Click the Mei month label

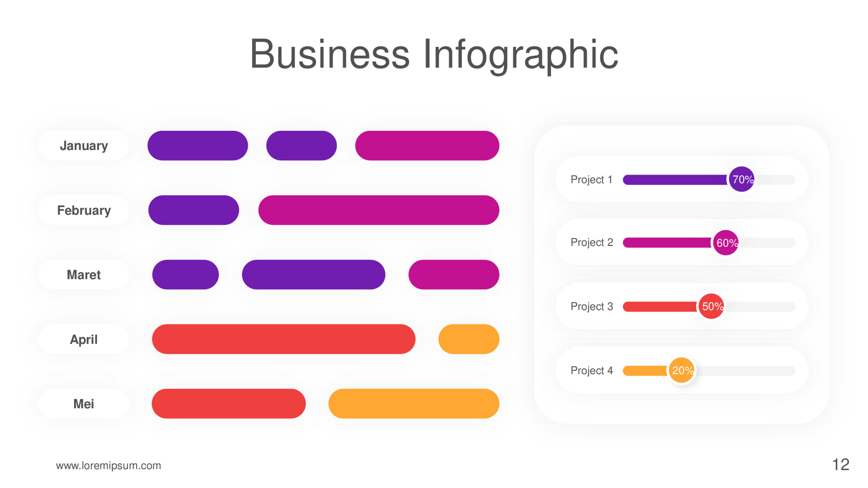coord(84,404)
